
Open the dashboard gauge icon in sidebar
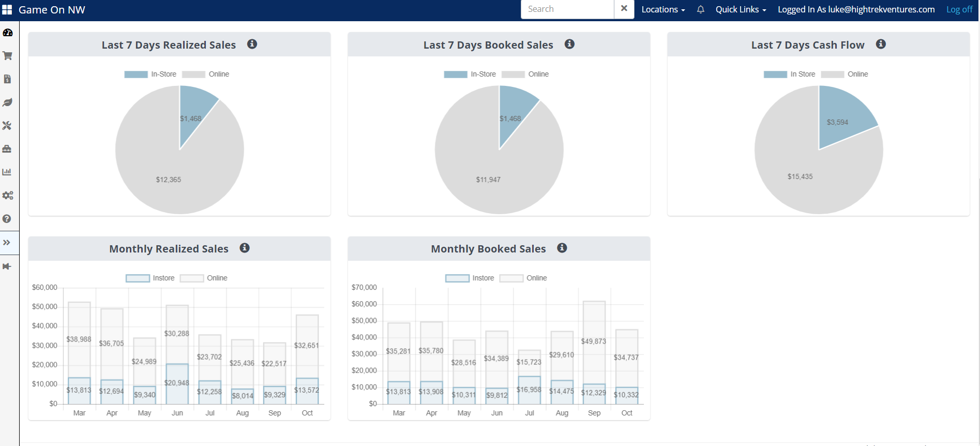click(7, 33)
